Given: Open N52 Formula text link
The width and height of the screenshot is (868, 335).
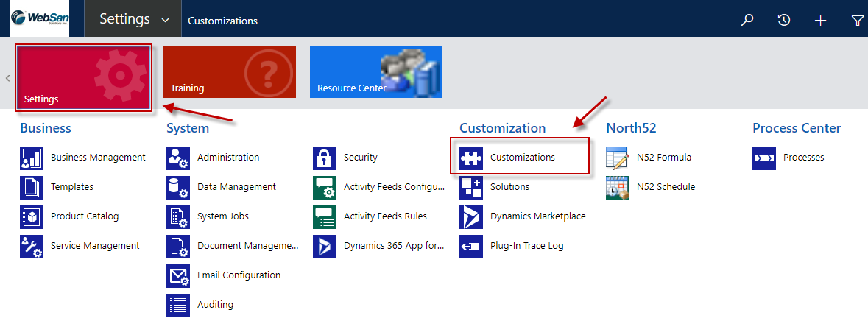Looking at the screenshot, I should pos(664,158).
